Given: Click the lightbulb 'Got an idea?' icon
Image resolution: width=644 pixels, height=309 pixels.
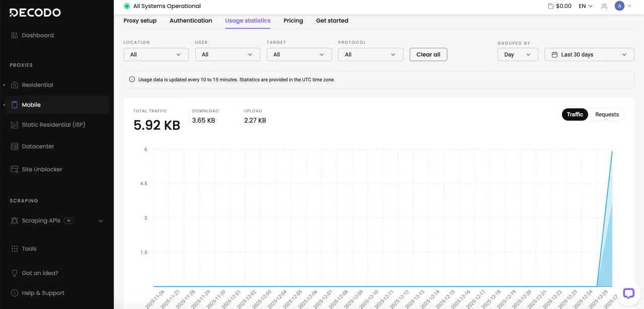Looking at the screenshot, I should click(15, 273).
